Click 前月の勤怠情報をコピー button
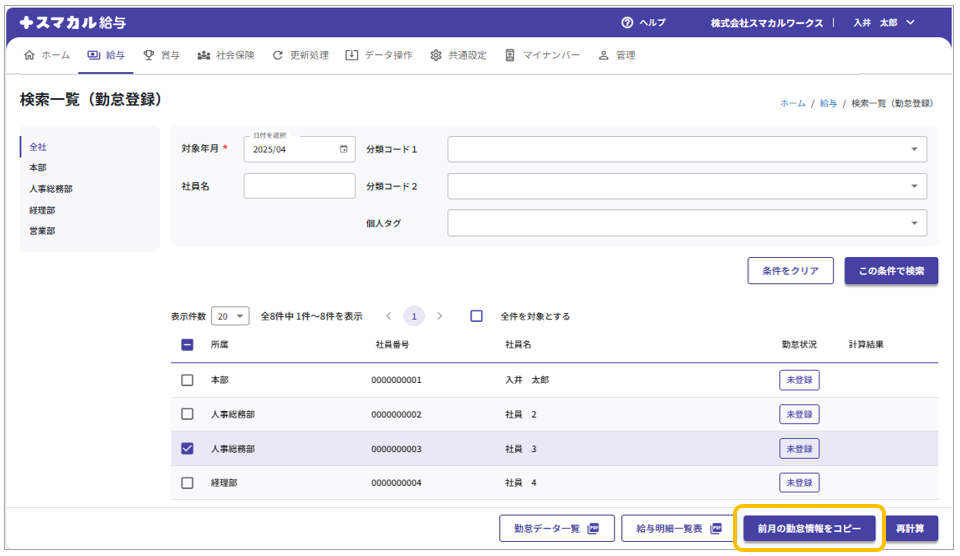The width and height of the screenshot is (960, 556). click(x=809, y=528)
